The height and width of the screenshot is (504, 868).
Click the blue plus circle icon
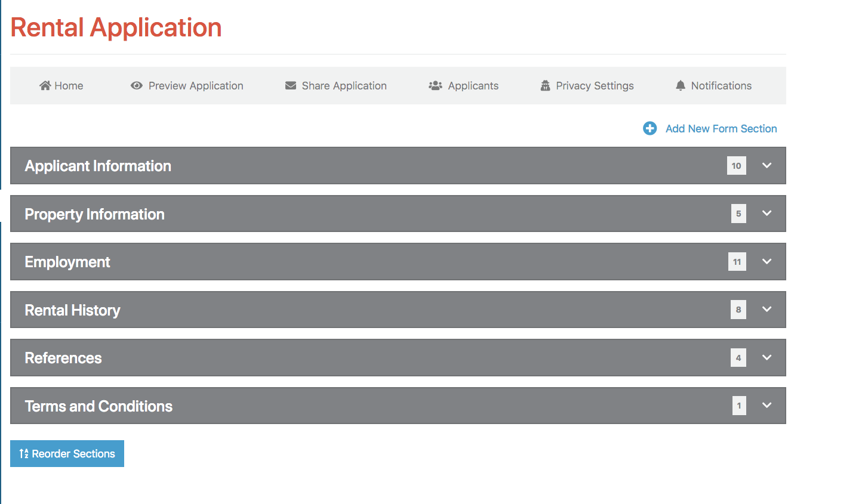[650, 128]
